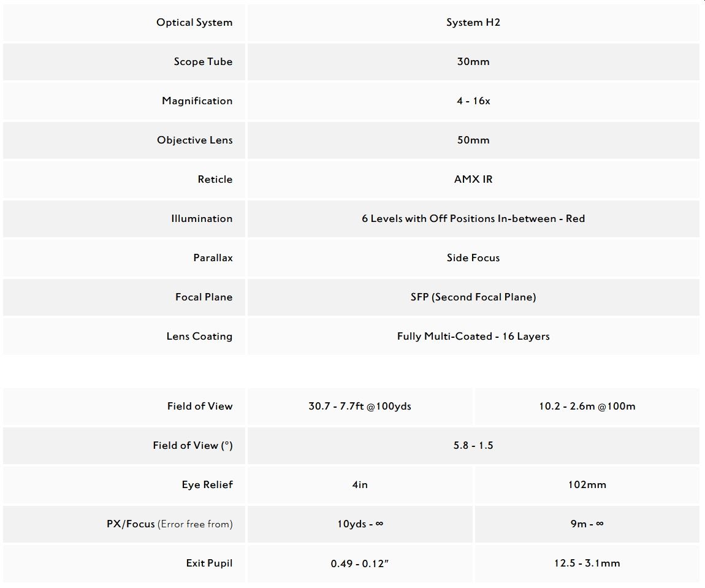Select the 10yds to infinity focus value
Screen dimensions: 705x588
point(360,524)
